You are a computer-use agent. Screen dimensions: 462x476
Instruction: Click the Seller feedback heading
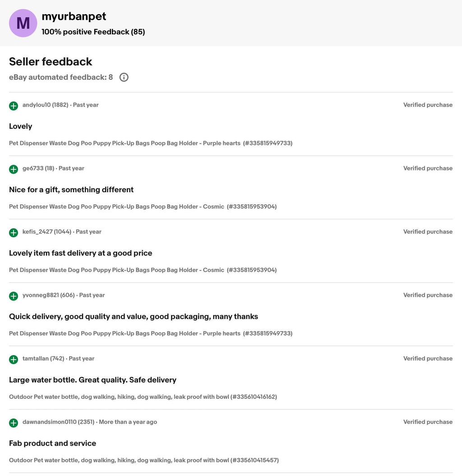(51, 62)
